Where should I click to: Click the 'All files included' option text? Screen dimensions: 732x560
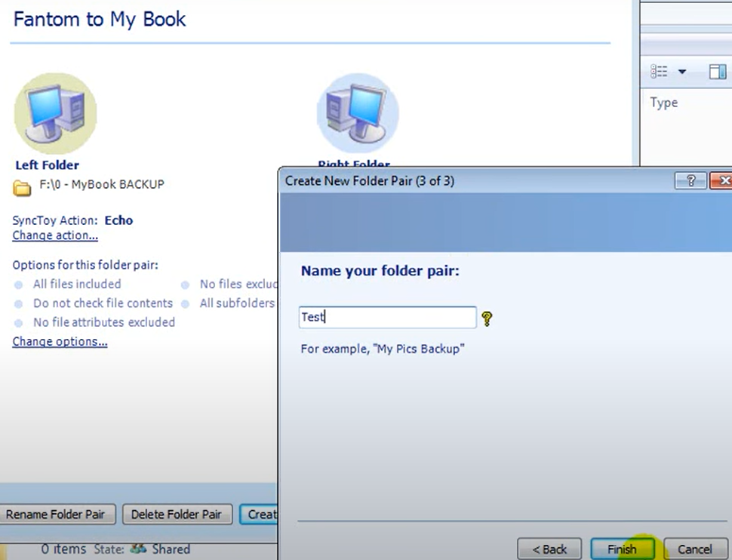point(77,284)
